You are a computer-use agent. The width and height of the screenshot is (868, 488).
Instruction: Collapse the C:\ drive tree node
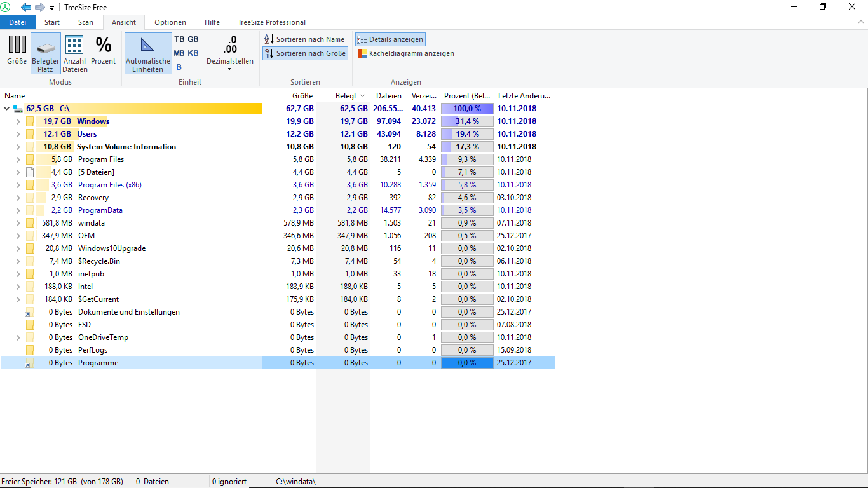6,109
